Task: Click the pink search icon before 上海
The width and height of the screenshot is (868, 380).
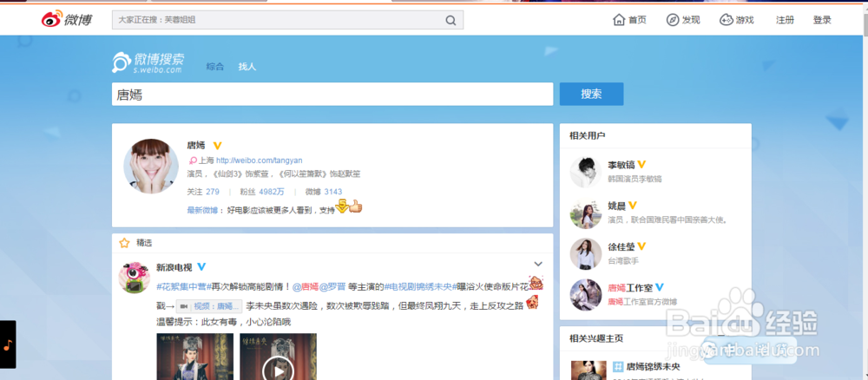Action: (x=193, y=161)
